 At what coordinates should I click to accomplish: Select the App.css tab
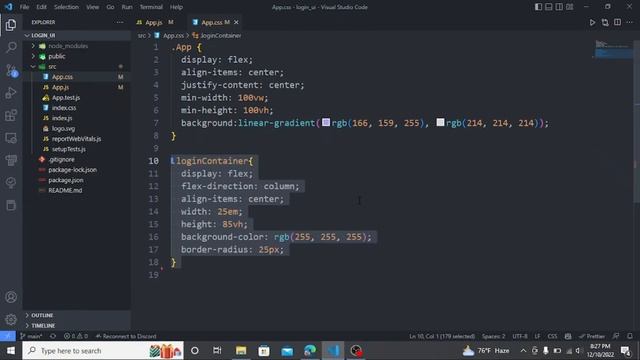tap(211, 22)
